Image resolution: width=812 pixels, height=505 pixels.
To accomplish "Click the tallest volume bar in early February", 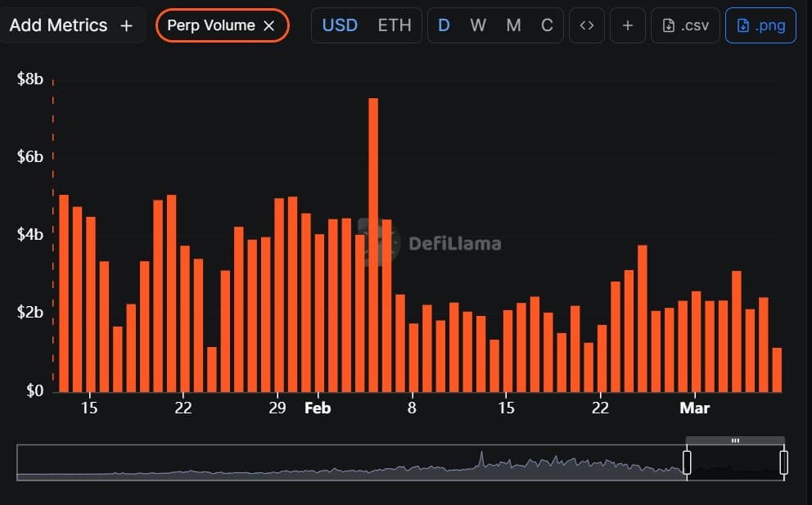I will coord(374,246).
